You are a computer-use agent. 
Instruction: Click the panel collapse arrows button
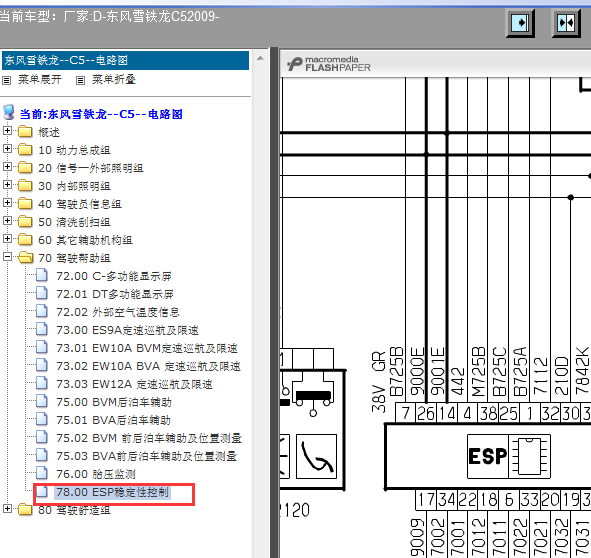566,23
